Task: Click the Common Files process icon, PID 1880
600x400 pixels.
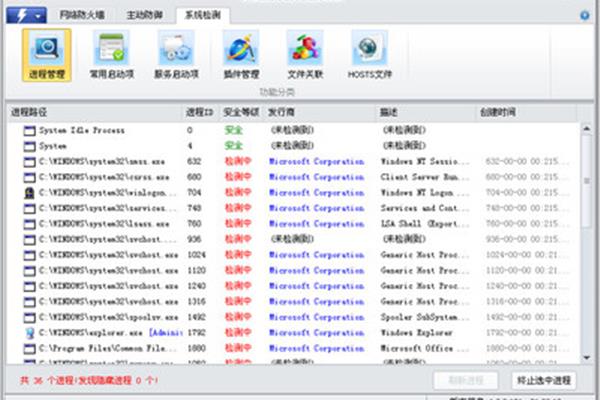Action: [x=29, y=349]
